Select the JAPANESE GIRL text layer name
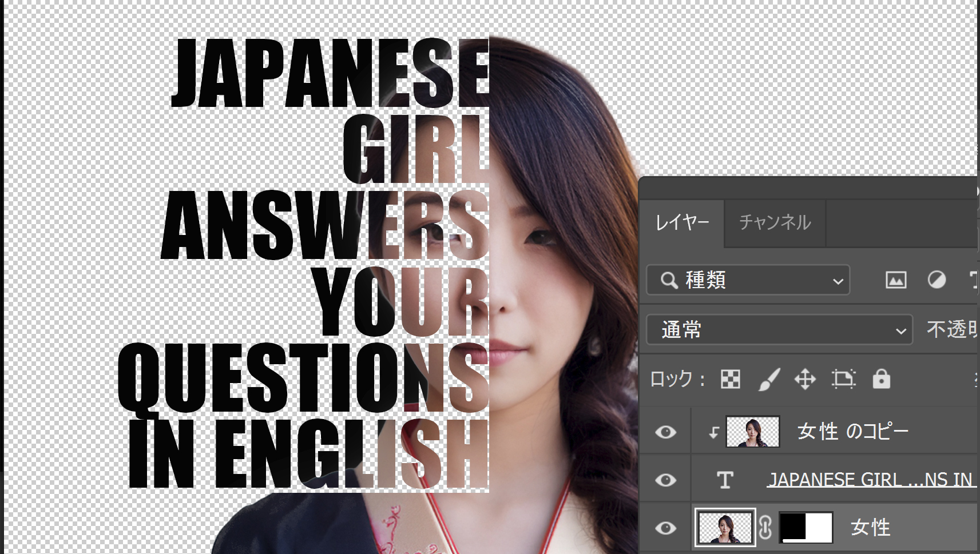The height and width of the screenshot is (554, 980). tap(870, 480)
